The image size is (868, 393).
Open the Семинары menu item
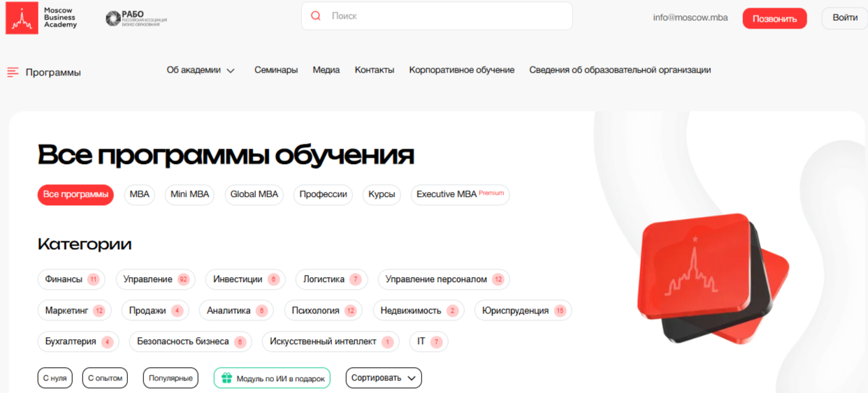[x=276, y=70]
